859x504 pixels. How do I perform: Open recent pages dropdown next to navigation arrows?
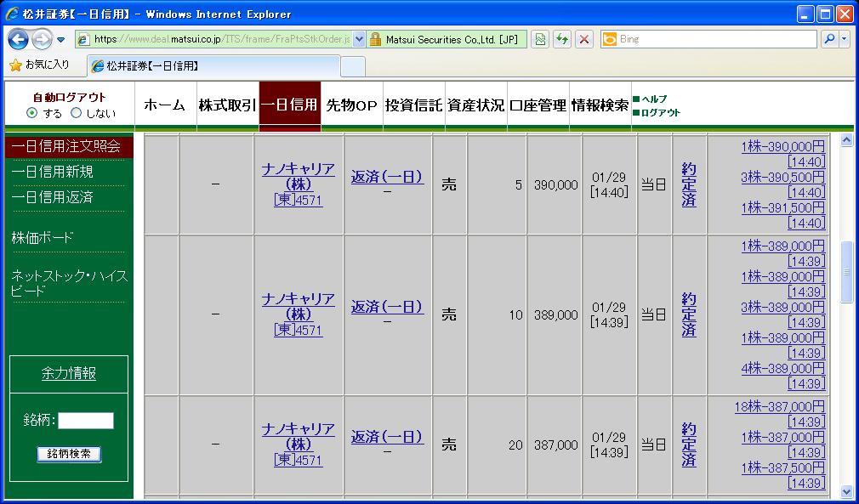tap(60, 39)
